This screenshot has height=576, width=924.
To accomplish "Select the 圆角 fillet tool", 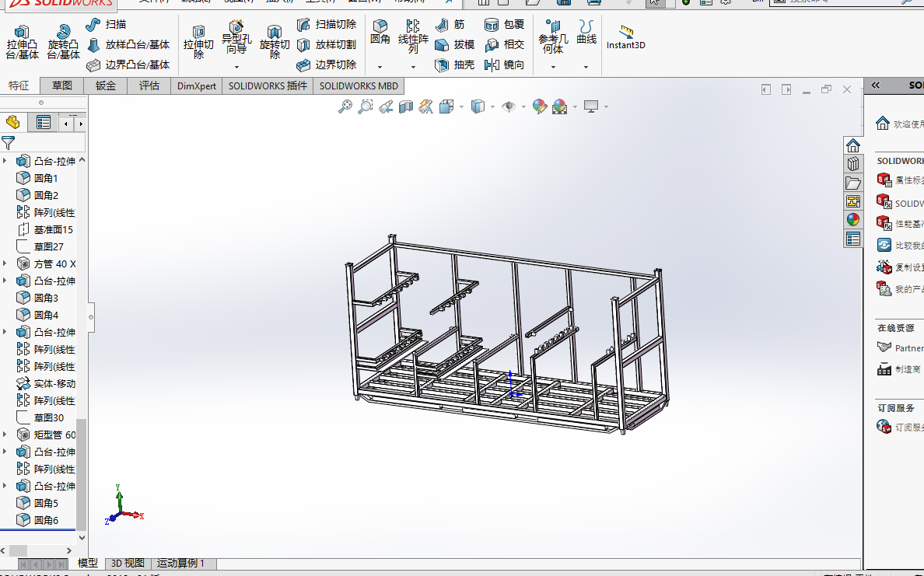I will [380, 33].
